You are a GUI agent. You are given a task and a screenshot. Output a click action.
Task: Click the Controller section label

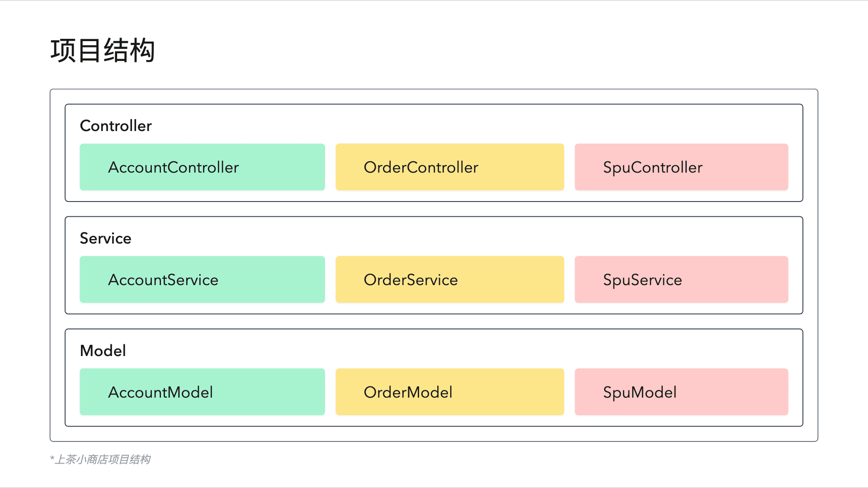point(116,126)
